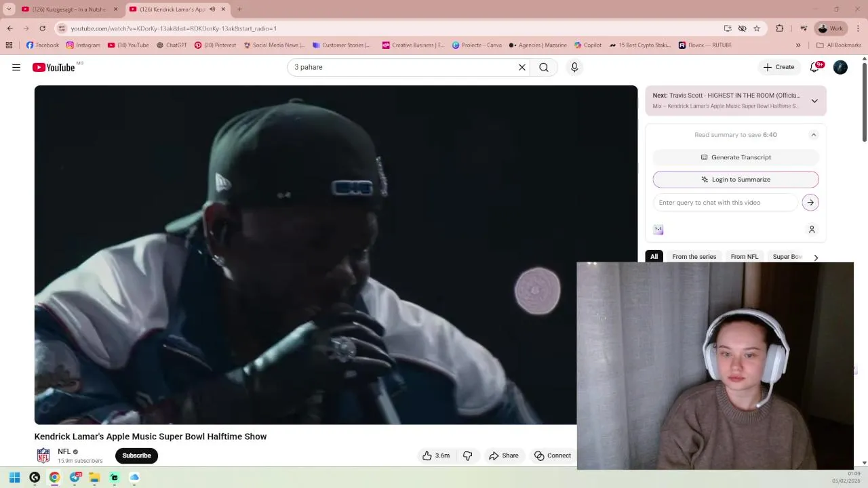Open tab search dropdown arrow
This screenshot has width=868, height=488.
click(x=9, y=9)
